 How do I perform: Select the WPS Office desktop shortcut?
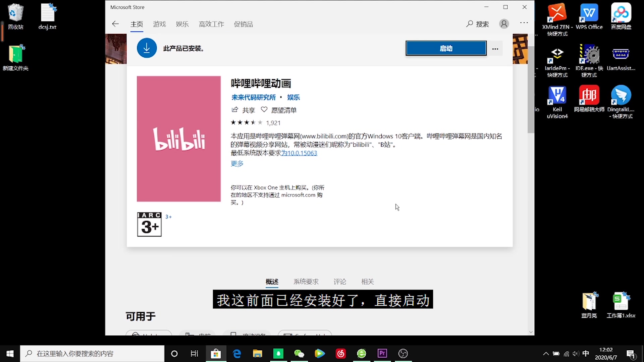[589, 16]
